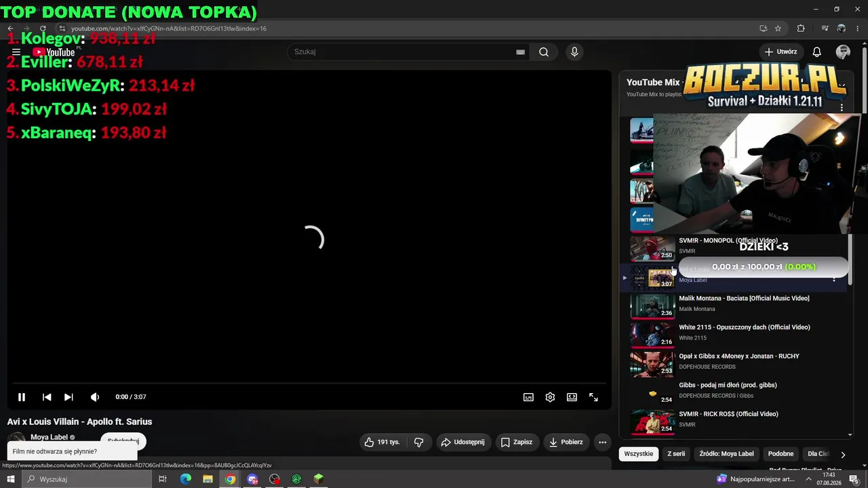Toggle subtitles in the player
The height and width of the screenshot is (488, 868).
[x=528, y=397]
